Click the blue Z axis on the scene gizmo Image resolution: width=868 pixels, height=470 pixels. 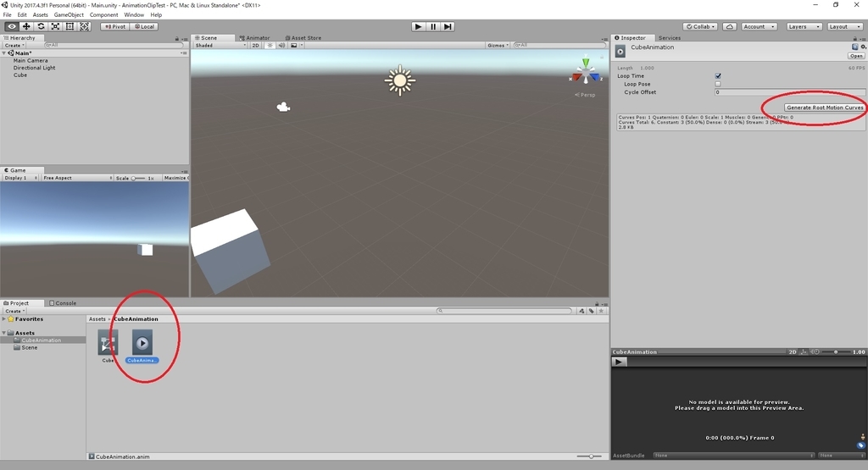click(594, 77)
